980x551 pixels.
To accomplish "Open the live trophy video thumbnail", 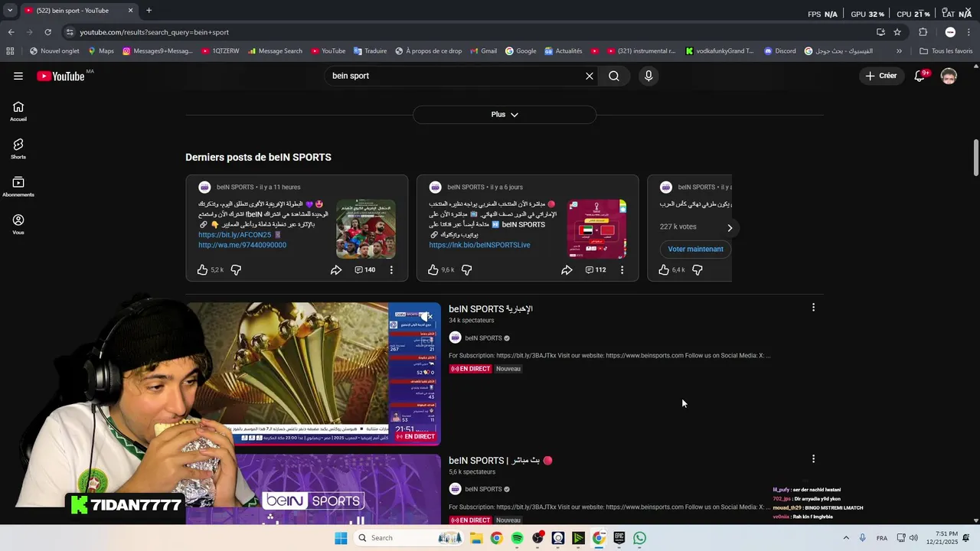I will 313,373.
